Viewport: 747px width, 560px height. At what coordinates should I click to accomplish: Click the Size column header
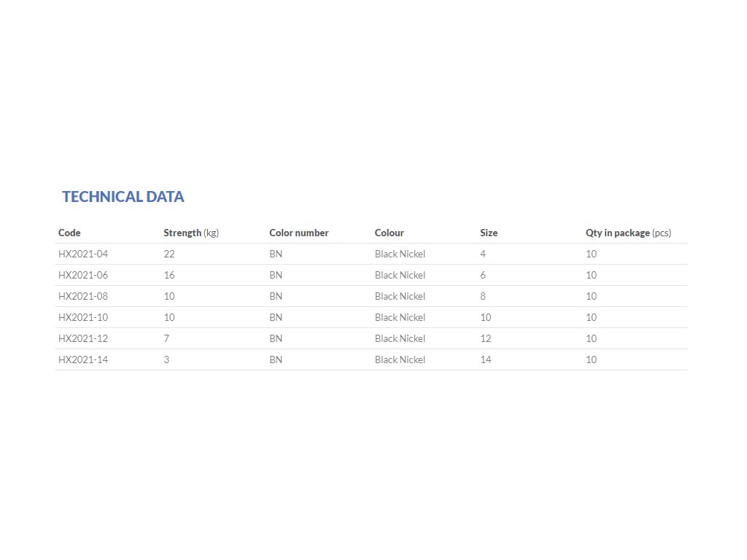click(x=489, y=233)
